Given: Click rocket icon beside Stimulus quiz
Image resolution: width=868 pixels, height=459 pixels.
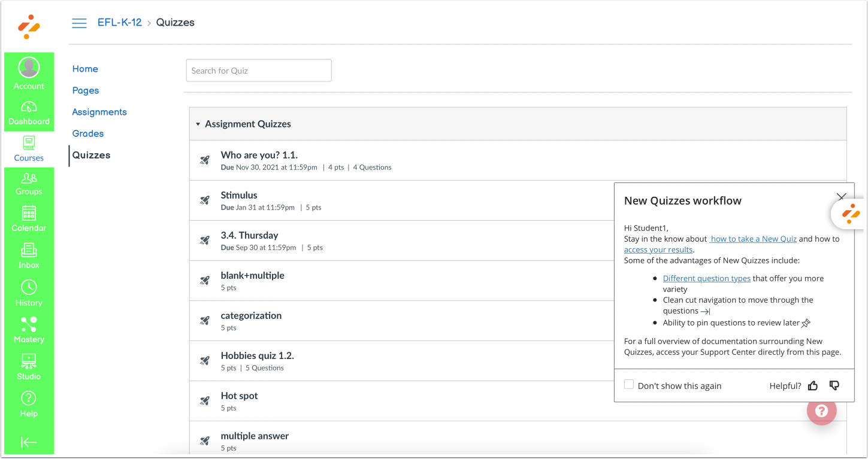Looking at the screenshot, I should click(205, 200).
